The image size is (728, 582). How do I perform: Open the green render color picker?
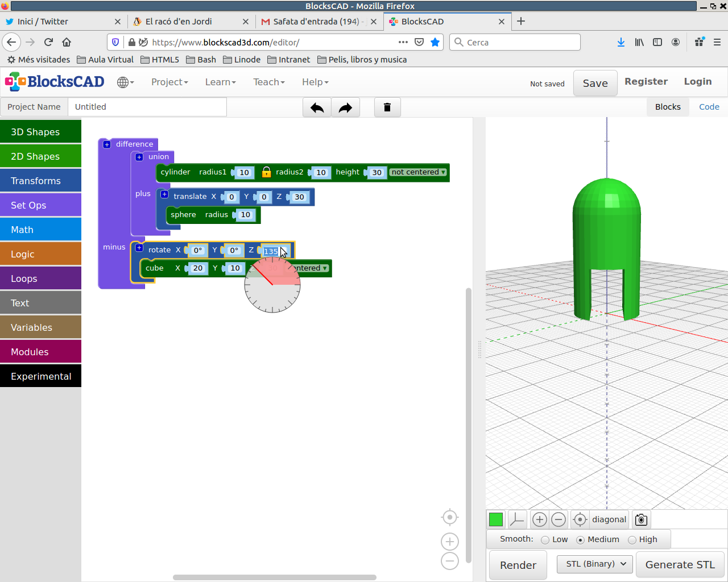[x=496, y=519]
